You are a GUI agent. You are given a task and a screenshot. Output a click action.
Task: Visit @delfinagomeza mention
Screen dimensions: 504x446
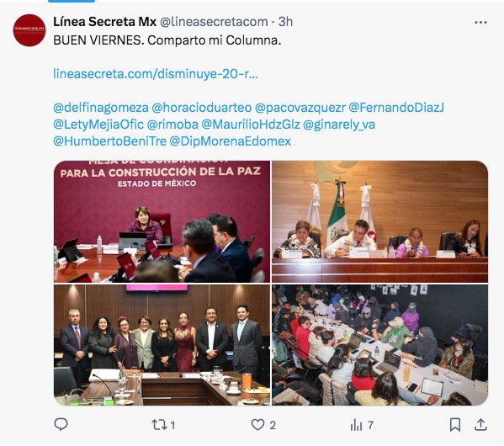(x=101, y=108)
